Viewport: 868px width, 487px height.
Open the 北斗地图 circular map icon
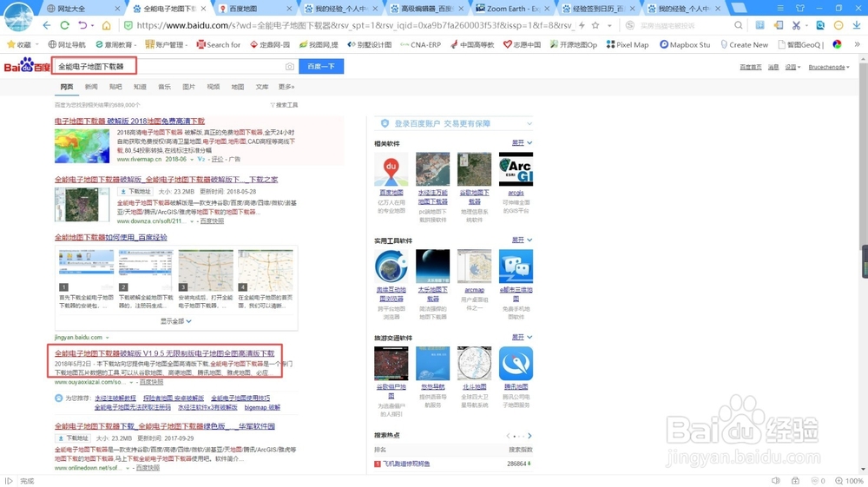coord(474,364)
